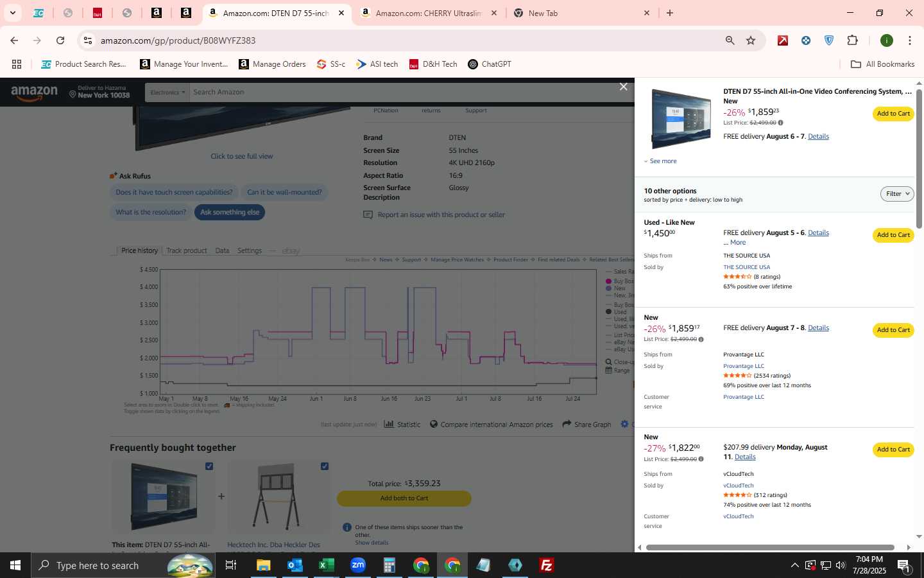Click the red arrow extension icon
This screenshot has height=578, width=924.
pyautogui.click(x=783, y=40)
